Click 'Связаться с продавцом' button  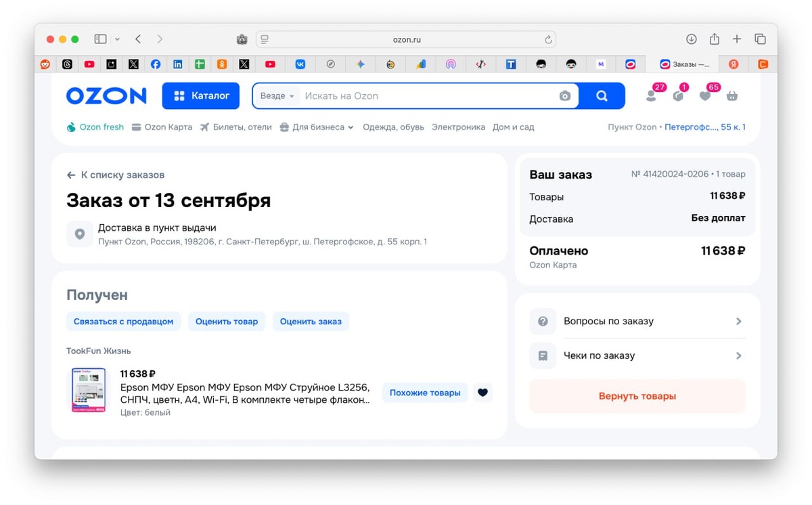(123, 322)
